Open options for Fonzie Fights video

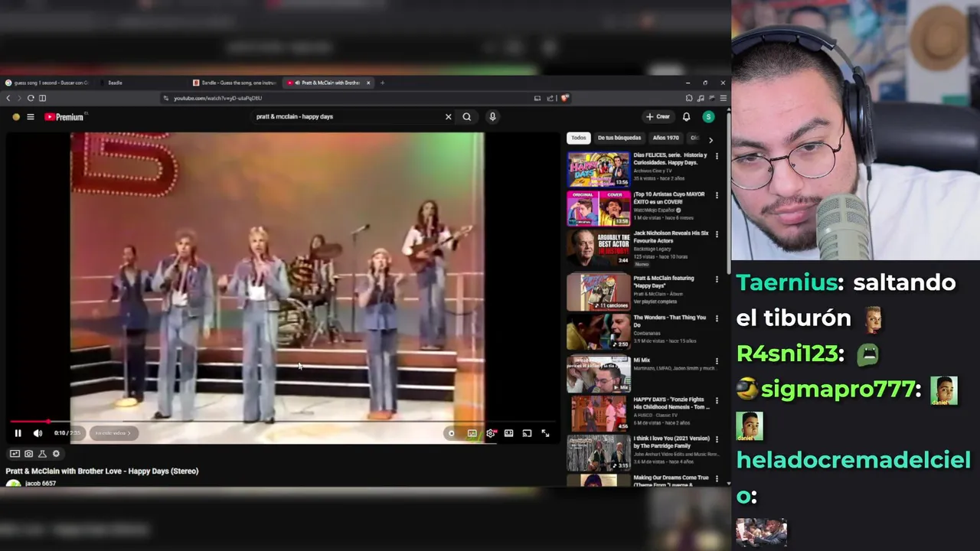click(717, 400)
